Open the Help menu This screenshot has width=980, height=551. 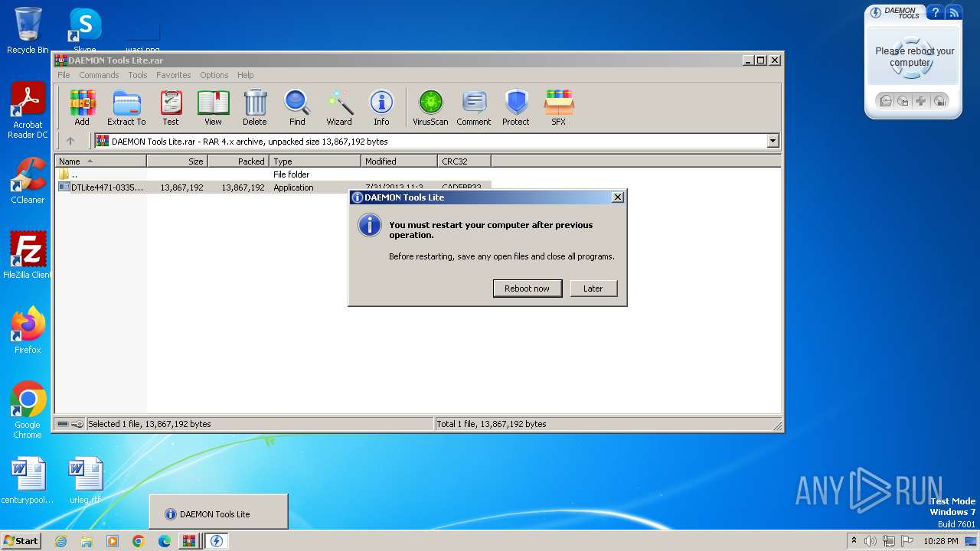coord(245,75)
